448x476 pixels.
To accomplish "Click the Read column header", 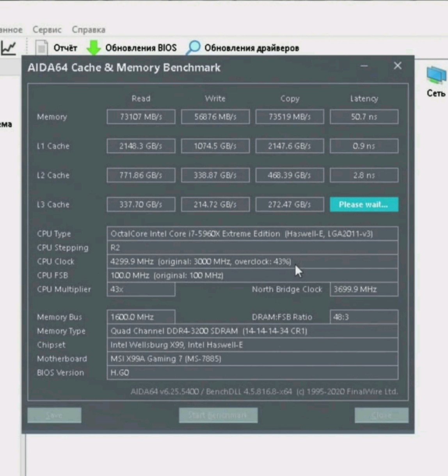I will [141, 99].
